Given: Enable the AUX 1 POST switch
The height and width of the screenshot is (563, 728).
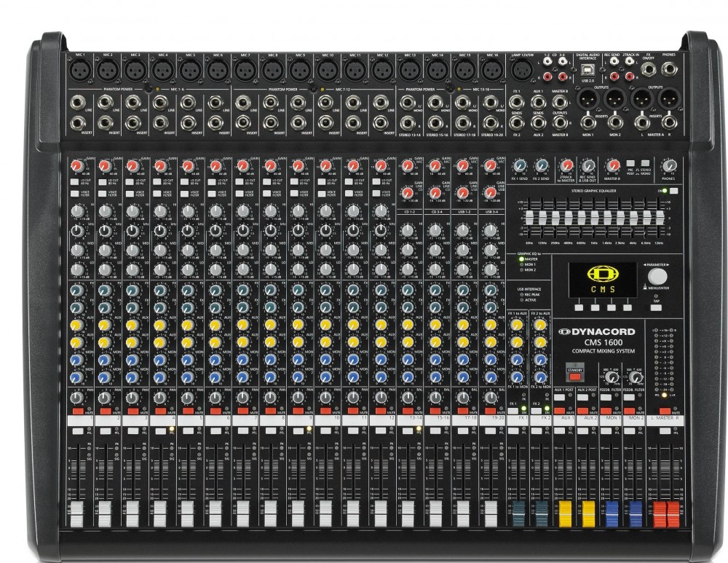Looking at the screenshot, I should (559, 398).
